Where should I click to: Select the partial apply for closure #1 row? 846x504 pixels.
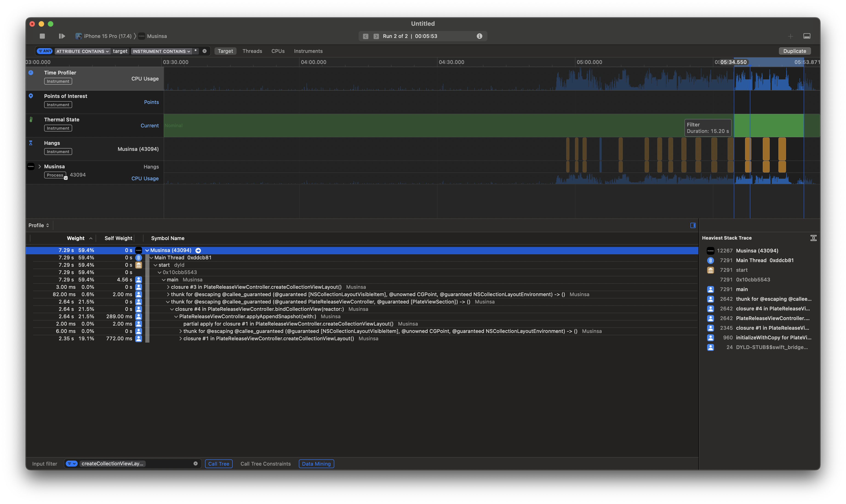(362, 324)
